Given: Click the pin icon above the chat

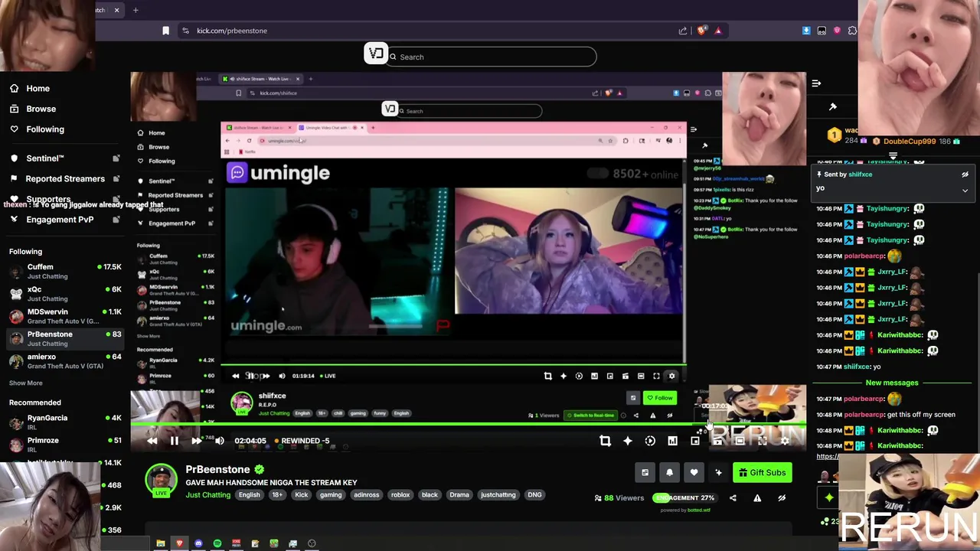Looking at the screenshot, I should point(833,107).
